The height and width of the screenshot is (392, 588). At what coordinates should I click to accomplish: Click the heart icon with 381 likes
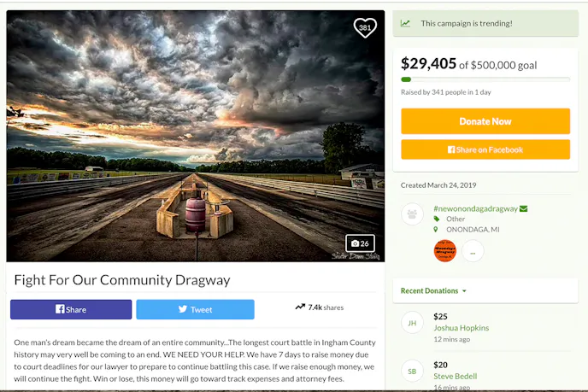pyautogui.click(x=365, y=27)
